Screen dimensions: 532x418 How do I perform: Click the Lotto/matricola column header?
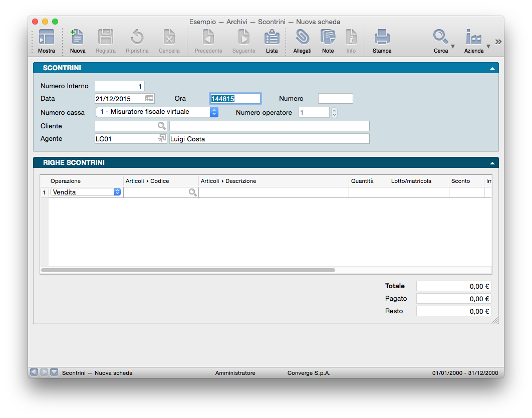[x=419, y=181]
